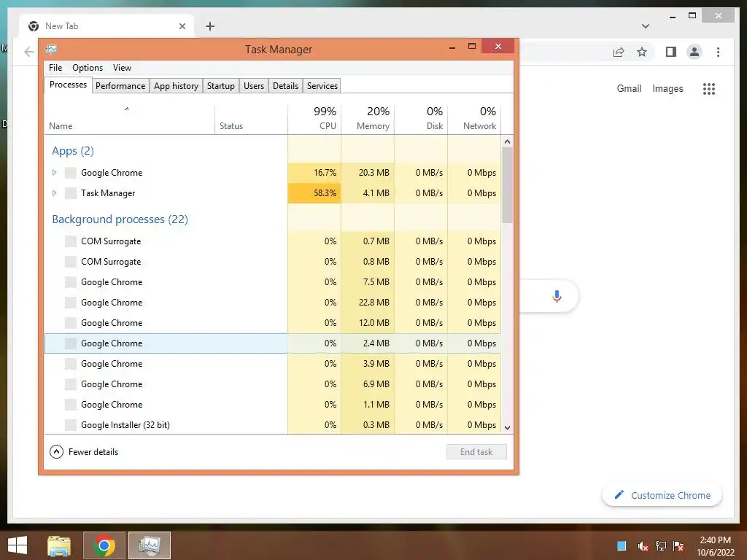The image size is (747, 560).
Task: Switch to the Users tab
Action: coord(253,86)
